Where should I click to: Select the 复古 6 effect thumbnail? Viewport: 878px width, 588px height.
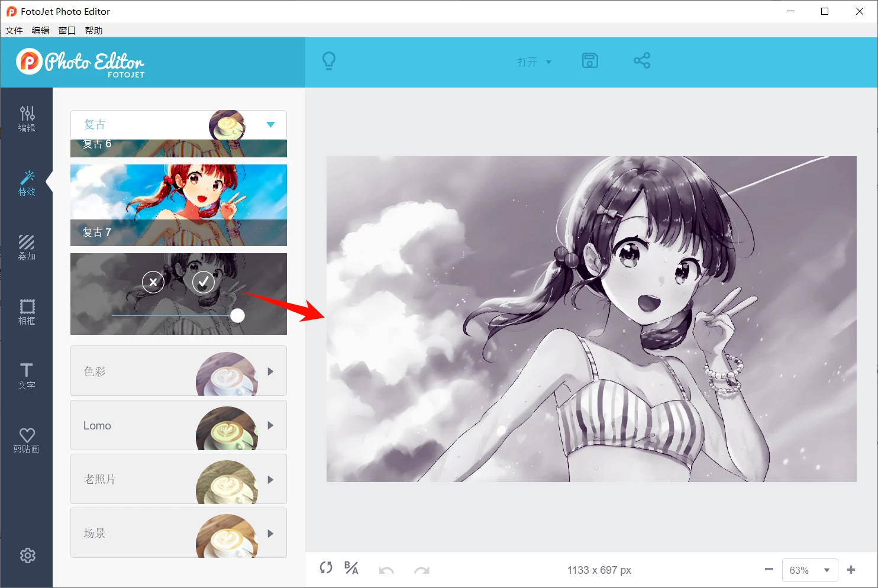pyautogui.click(x=179, y=148)
